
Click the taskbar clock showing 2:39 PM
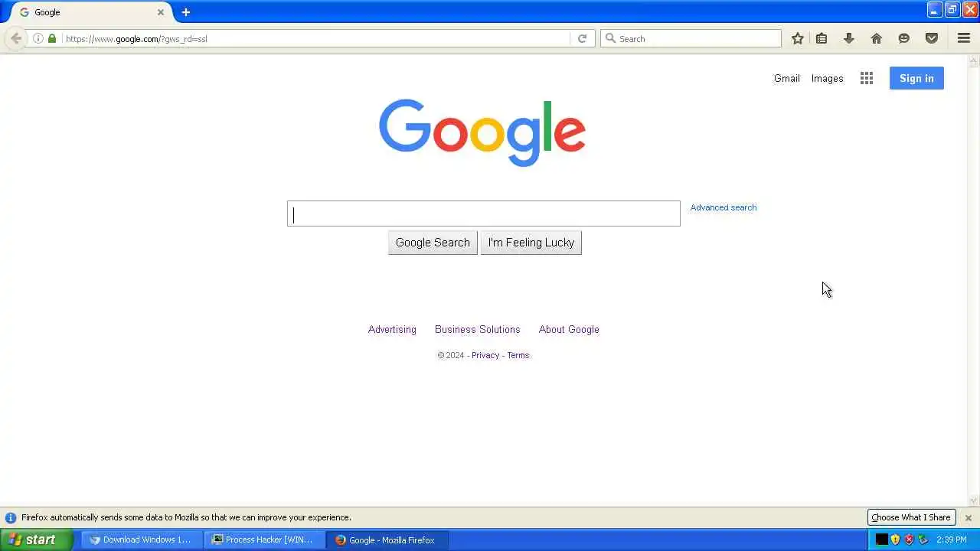[x=952, y=540]
